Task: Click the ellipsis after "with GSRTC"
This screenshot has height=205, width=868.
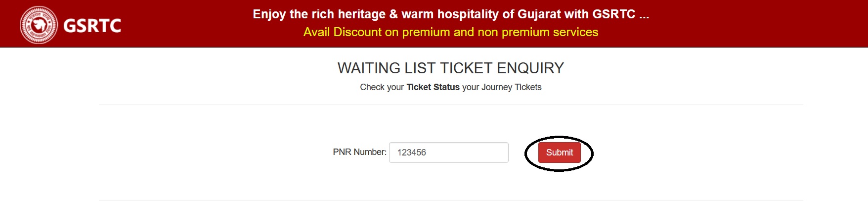Action: click(644, 15)
